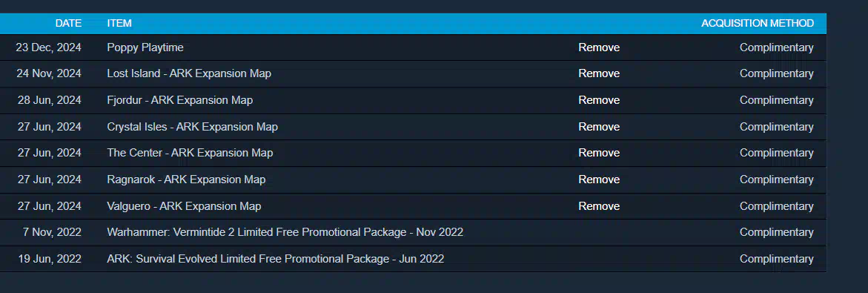868x293 pixels.
Task: Remove Ragnarok ARK Expansion Map license
Action: [x=599, y=180]
